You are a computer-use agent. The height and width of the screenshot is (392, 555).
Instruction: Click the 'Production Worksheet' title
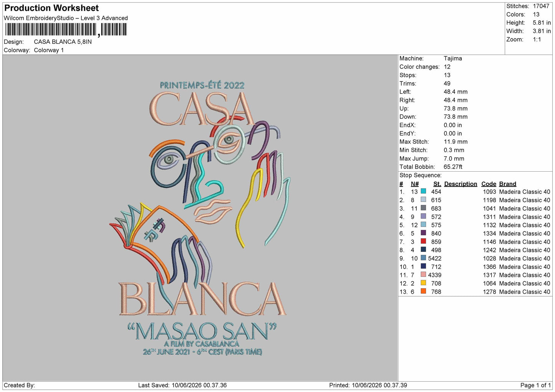point(51,8)
